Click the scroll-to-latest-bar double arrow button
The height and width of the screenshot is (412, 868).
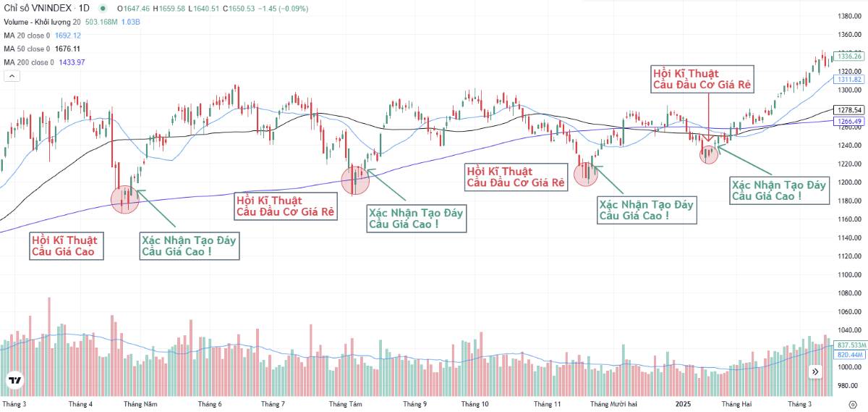coord(815,371)
